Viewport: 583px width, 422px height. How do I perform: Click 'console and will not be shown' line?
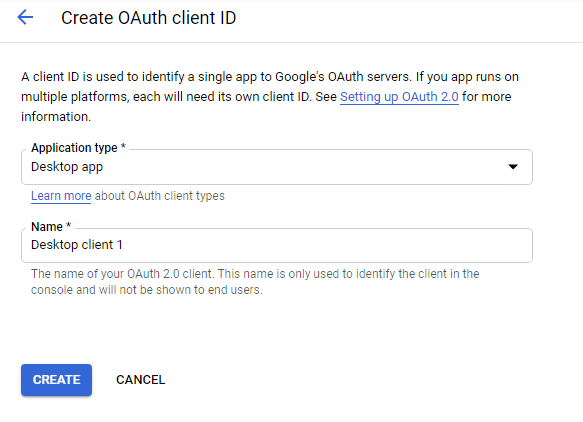[x=146, y=290]
